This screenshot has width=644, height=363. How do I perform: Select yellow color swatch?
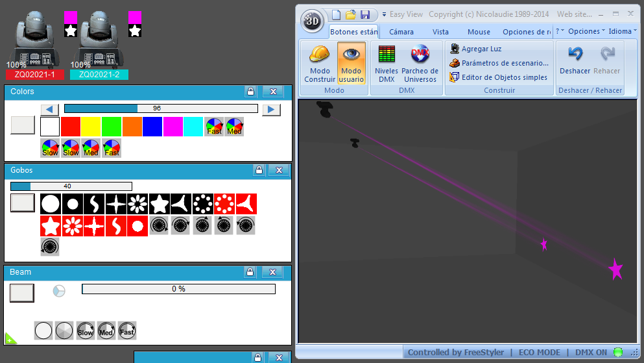(x=91, y=126)
